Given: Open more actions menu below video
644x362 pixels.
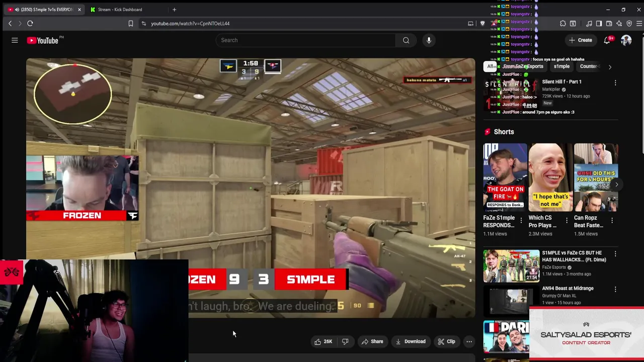Looking at the screenshot, I should pyautogui.click(x=469, y=341).
